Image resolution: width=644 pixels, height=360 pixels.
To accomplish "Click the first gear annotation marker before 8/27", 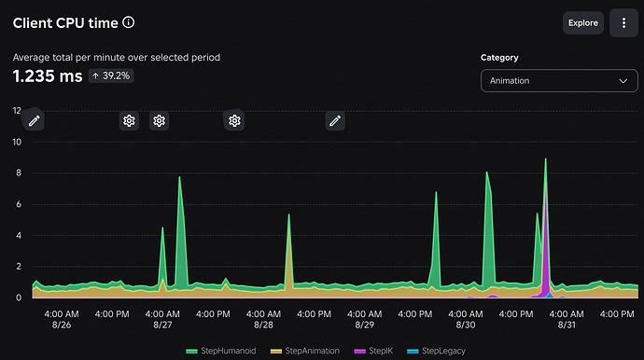I will click(x=129, y=120).
